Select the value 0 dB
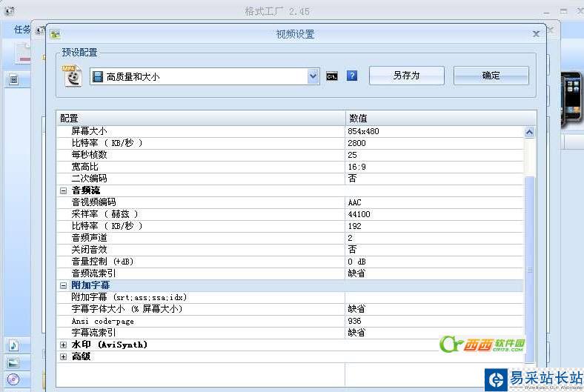 pos(356,262)
